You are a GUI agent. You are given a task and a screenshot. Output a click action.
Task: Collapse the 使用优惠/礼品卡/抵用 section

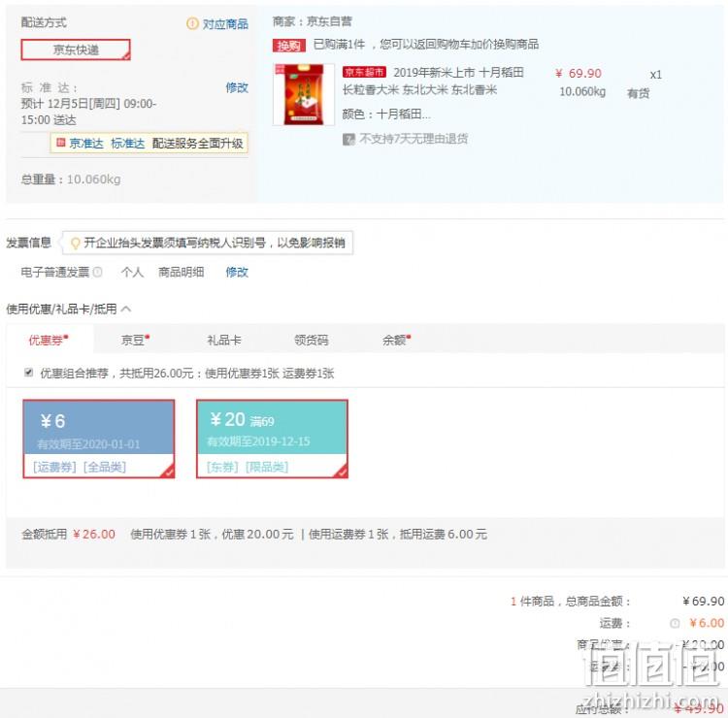(x=126, y=309)
